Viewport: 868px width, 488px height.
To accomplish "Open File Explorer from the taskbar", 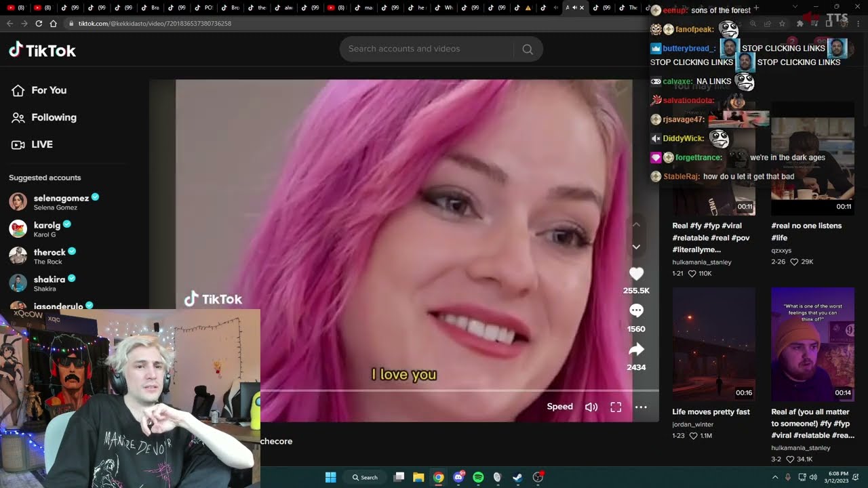I will pos(418,477).
